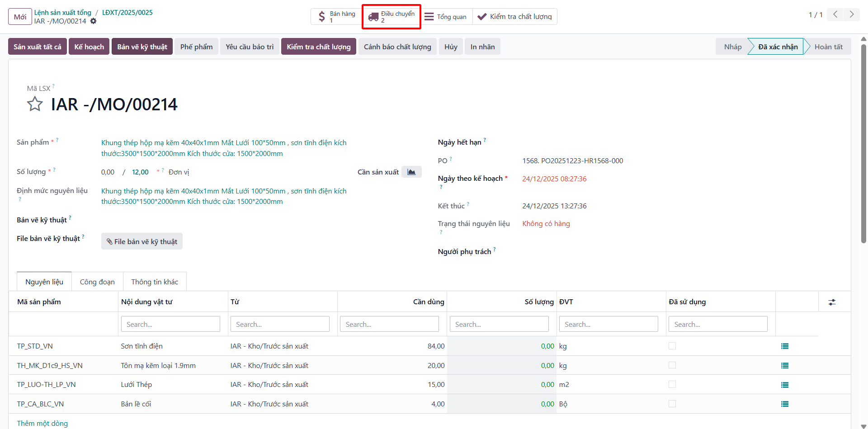Click the gear settings icon beside IAR -/MO/00214

click(x=93, y=21)
